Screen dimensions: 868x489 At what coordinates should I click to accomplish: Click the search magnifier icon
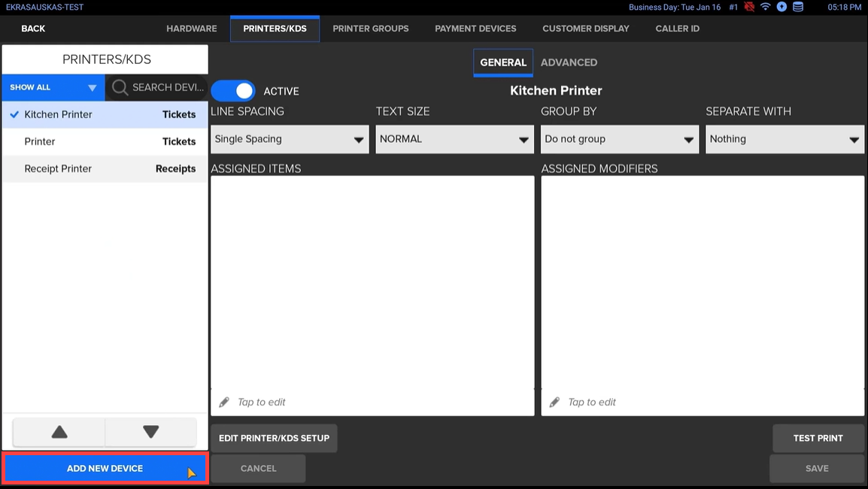pyautogui.click(x=120, y=87)
